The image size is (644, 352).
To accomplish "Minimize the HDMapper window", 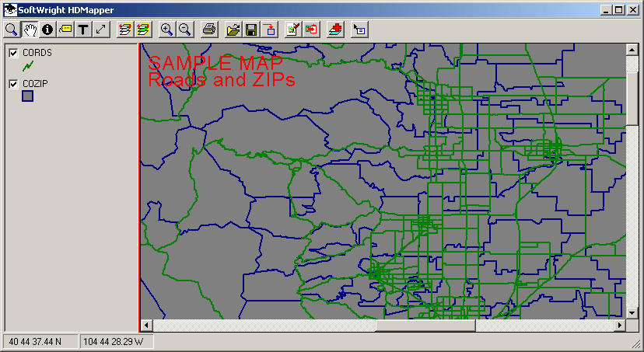I will tap(606, 10).
